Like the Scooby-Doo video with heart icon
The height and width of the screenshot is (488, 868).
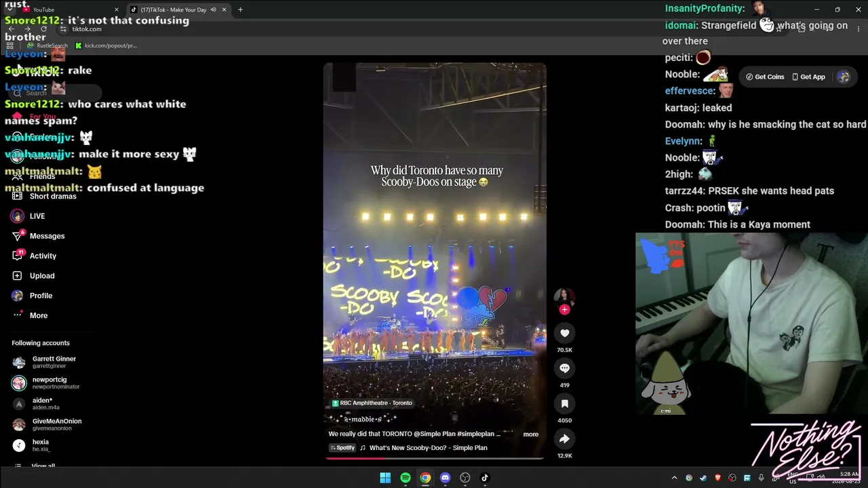564,333
